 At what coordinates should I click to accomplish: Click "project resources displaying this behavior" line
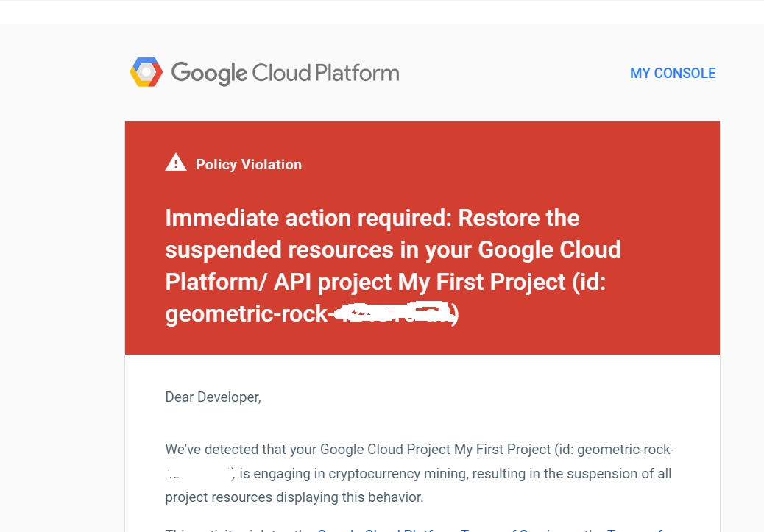294,497
